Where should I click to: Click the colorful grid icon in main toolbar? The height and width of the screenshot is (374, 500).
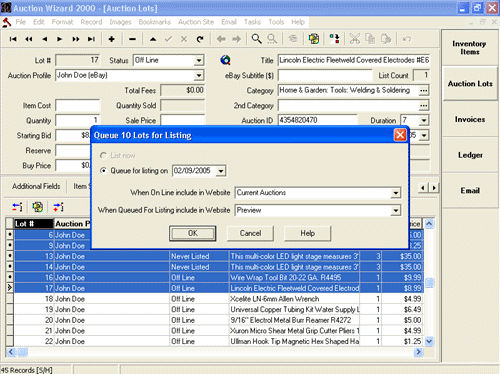coord(314,39)
